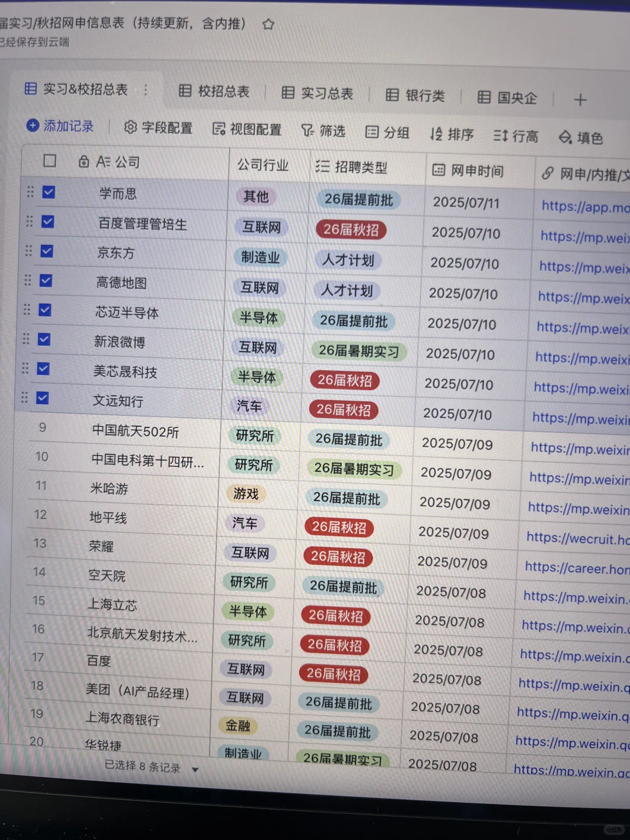Toggle the select-all checkbox in header
630x840 pixels.
pos(50,160)
